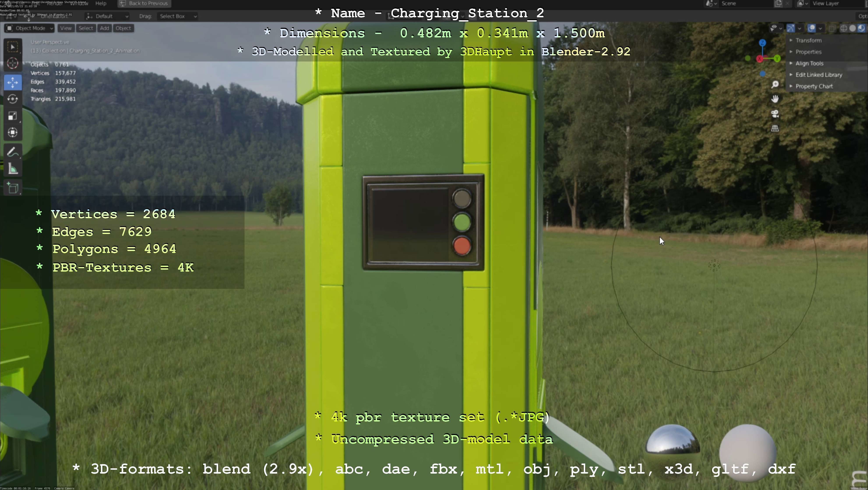
Task: Click the green Y axis gizmo handle
Action: [x=777, y=59]
